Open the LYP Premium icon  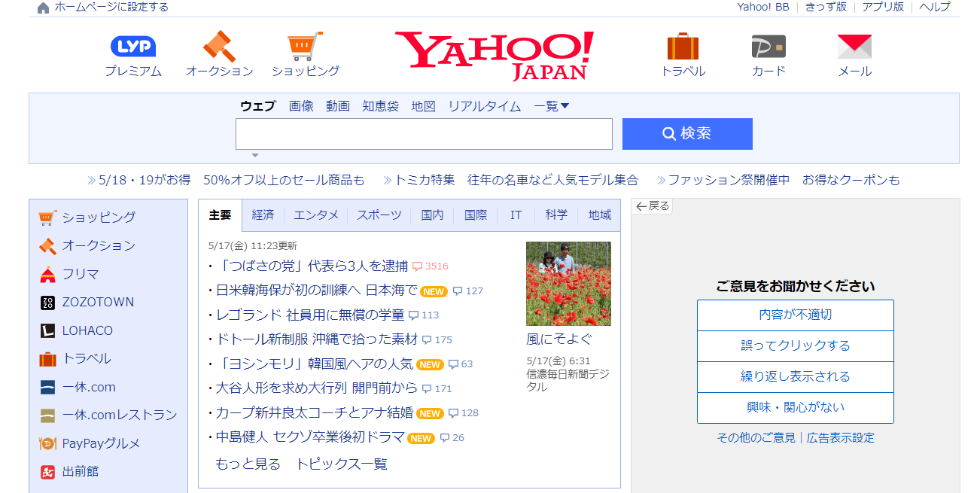click(133, 47)
